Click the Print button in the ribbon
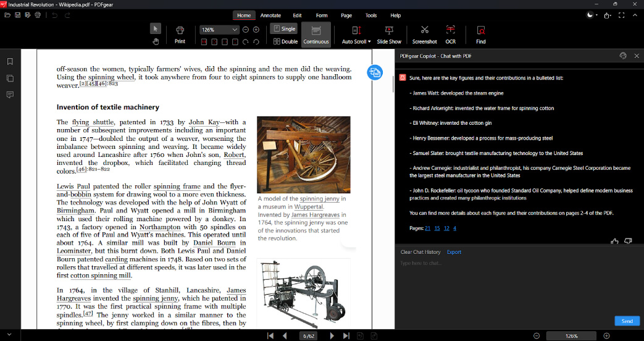The width and height of the screenshot is (644, 341). point(180,35)
